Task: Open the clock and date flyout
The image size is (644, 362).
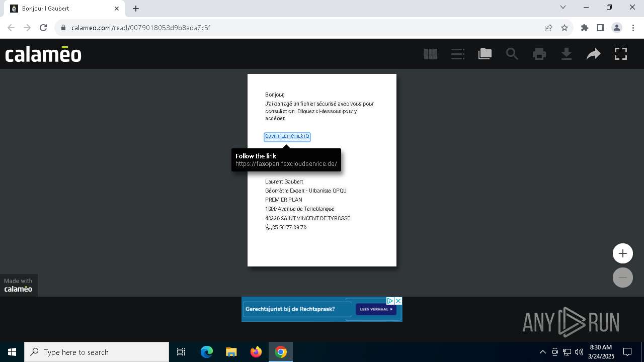Action: tap(601, 352)
